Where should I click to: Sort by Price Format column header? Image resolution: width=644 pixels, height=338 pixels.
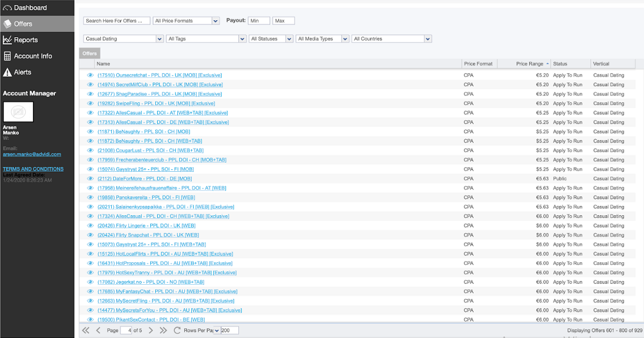[x=479, y=64]
